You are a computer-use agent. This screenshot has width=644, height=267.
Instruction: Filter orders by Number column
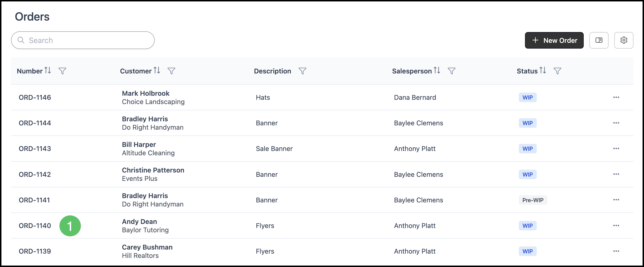(x=62, y=71)
